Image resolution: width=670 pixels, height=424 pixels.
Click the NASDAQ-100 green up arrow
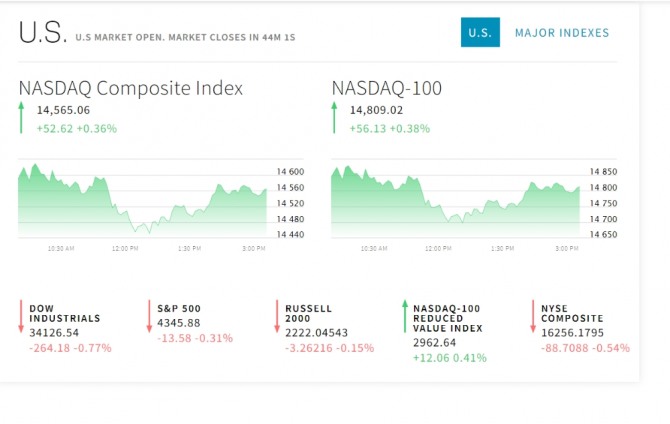pyautogui.click(x=335, y=118)
